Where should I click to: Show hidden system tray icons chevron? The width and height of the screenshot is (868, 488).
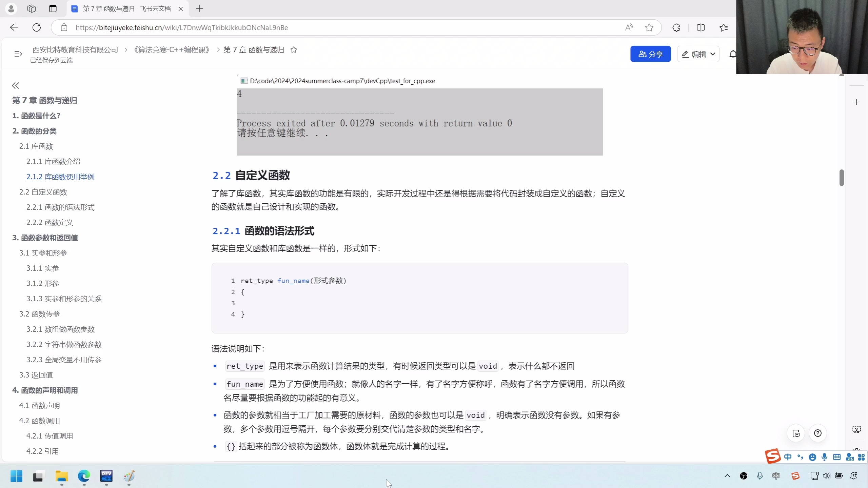(x=727, y=476)
